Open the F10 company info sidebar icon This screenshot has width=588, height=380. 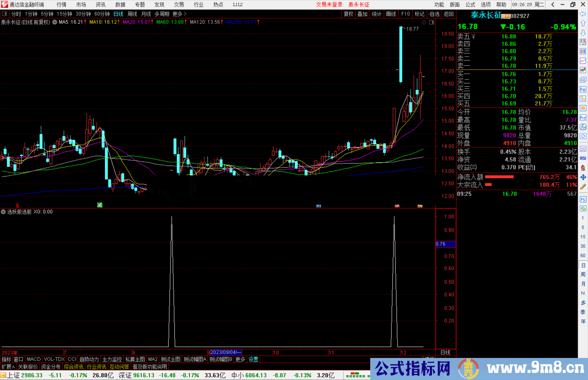pyautogui.click(x=583, y=89)
